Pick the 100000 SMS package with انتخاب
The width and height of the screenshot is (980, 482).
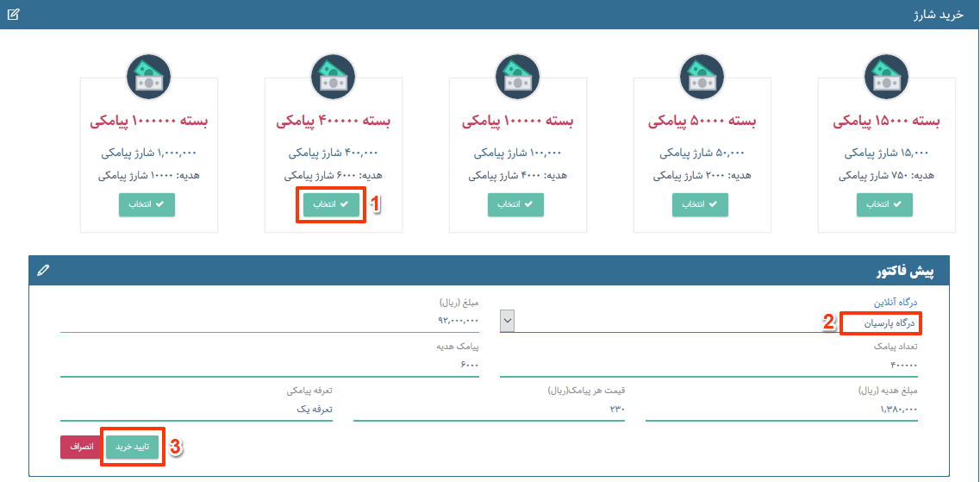point(515,205)
